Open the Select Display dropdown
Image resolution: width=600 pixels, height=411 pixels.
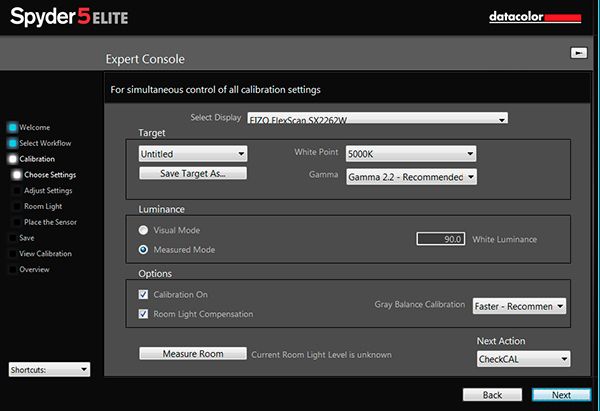coord(378,118)
